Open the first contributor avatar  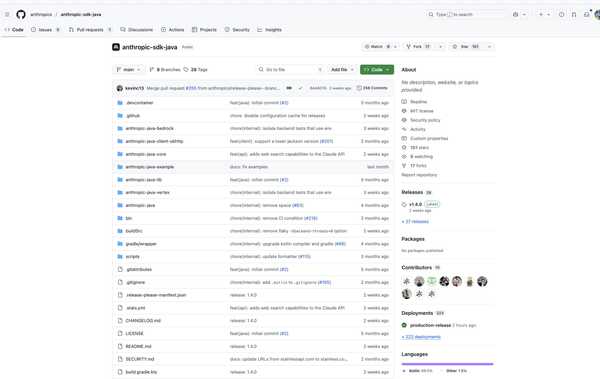[406, 281]
